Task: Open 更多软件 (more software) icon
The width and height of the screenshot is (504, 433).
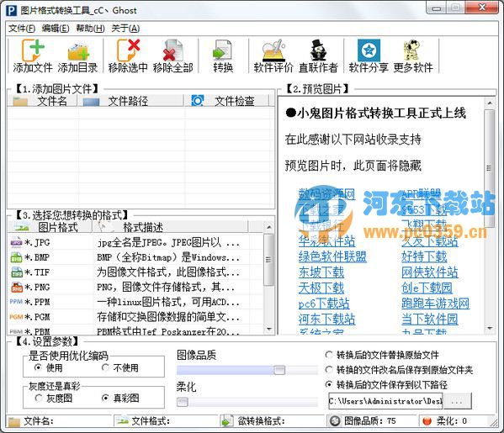Action: [412, 50]
